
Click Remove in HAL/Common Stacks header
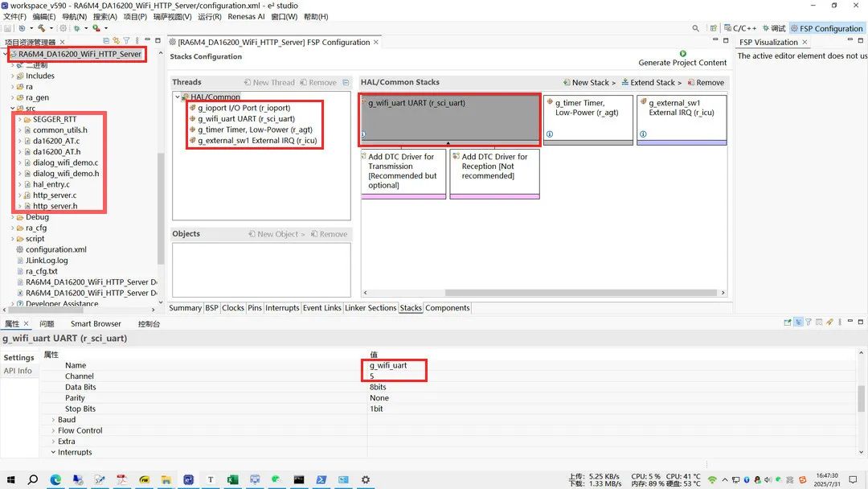pos(706,83)
